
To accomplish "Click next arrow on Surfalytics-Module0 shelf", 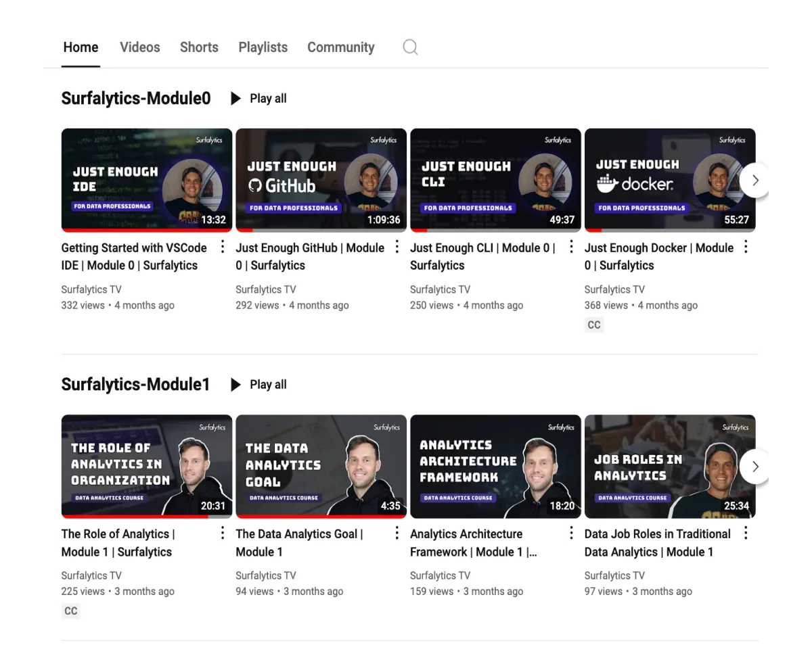I will [755, 180].
